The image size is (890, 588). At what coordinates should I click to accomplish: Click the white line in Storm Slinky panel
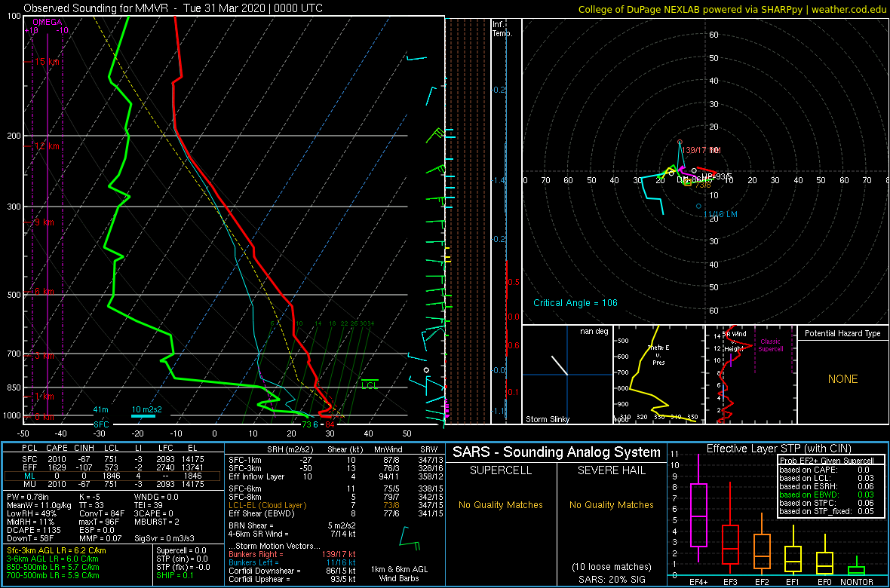[x=559, y=365]
